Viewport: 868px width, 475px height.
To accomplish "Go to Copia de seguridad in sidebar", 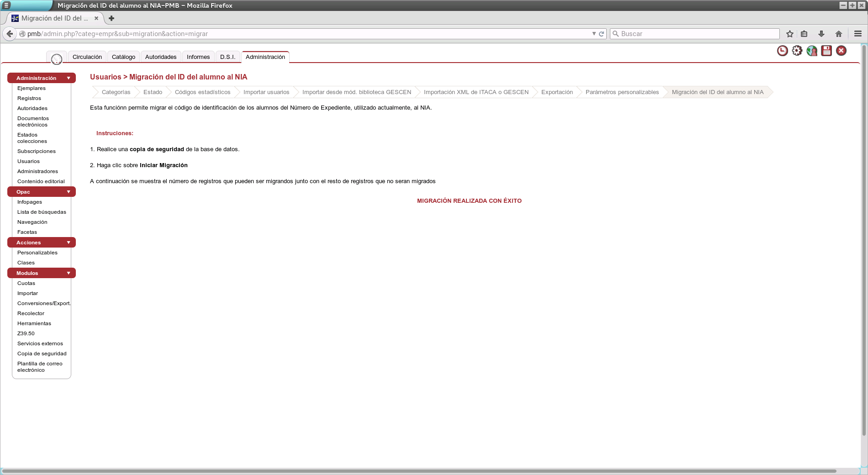I will tap(42, 354).
